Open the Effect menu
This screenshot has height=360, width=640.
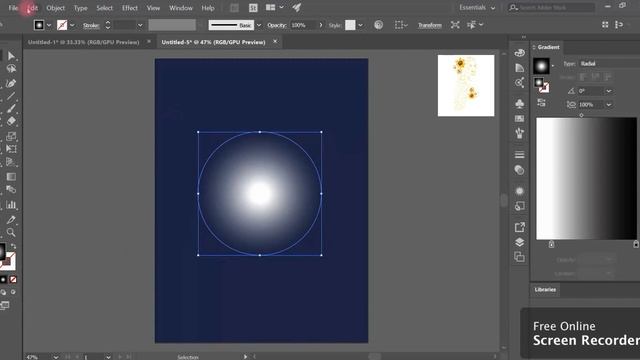130,8
